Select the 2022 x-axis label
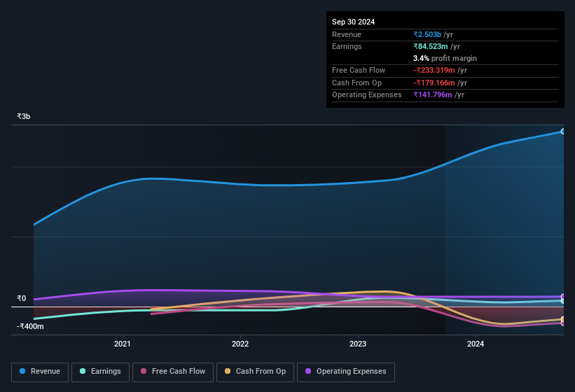Viewport: 575px width, 392px height. click(x=240, y=344)
